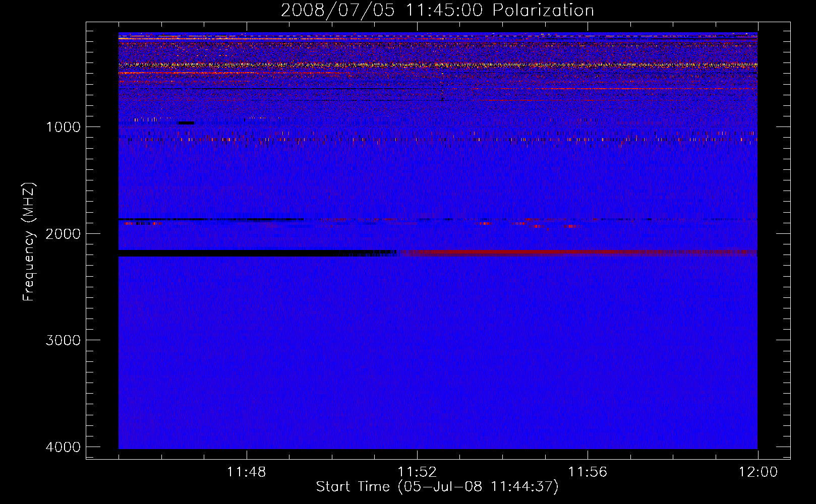Click the 2000 frequency tick label
This screenshot has height=504, width=816.
(63, 234)
